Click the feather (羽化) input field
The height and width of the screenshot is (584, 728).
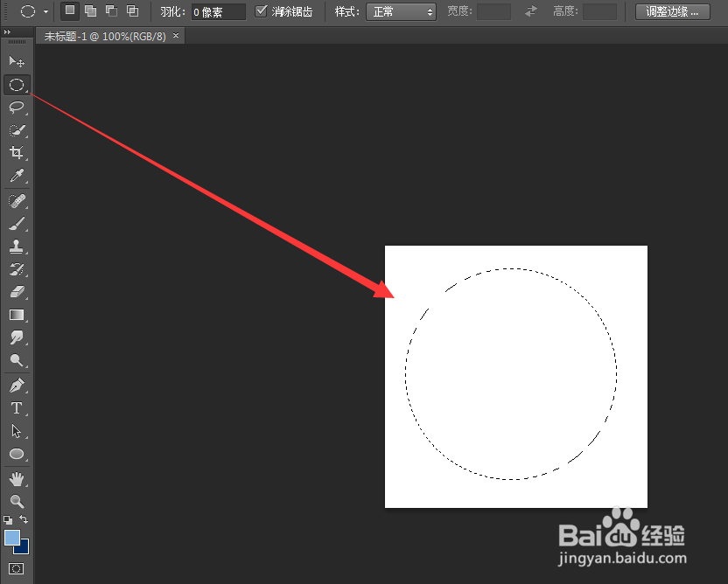click(218, 12)
